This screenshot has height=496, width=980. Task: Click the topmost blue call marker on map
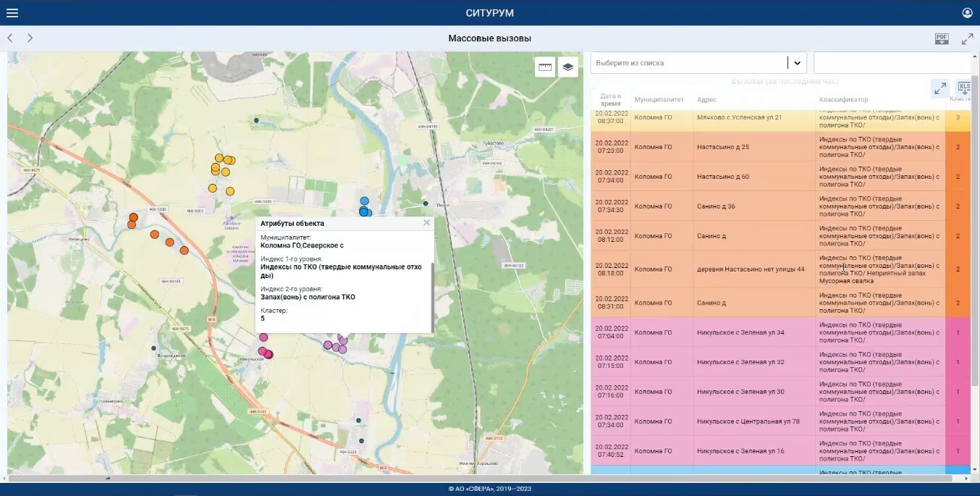pyautogui.click(x=364, y=201)
